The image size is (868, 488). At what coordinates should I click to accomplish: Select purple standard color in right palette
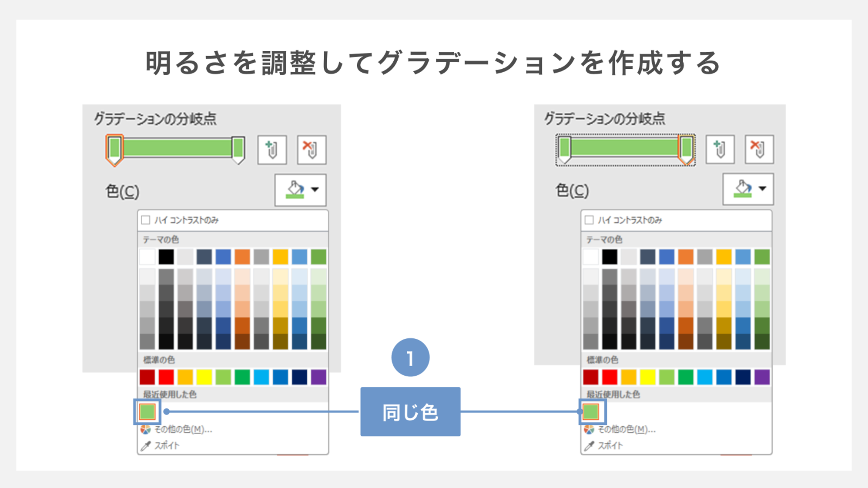[x=762, y=377]
